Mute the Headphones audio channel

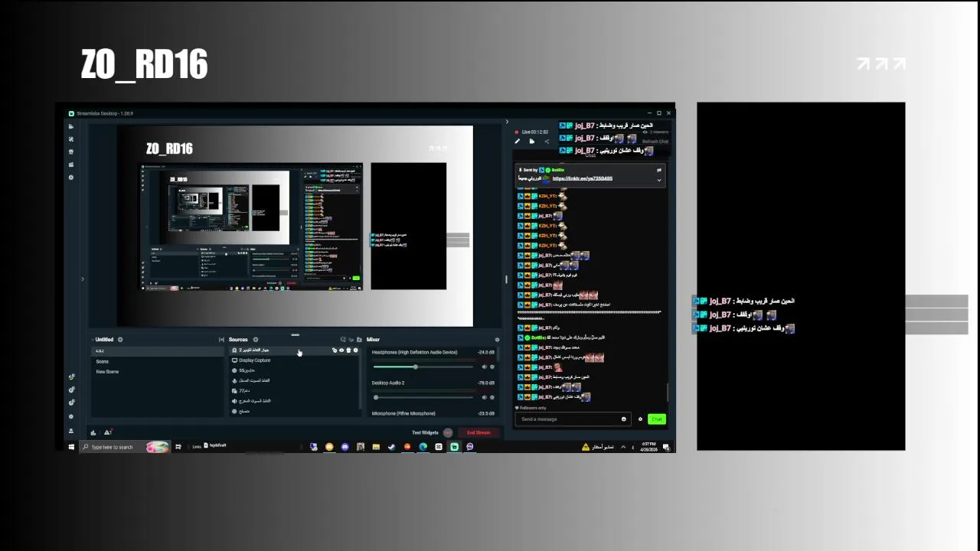484,367
